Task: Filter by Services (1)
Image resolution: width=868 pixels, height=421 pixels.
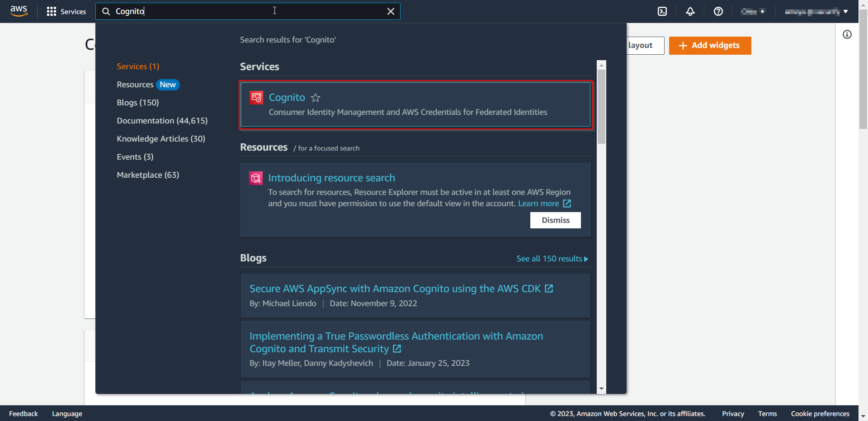Action: pos(138,66)
